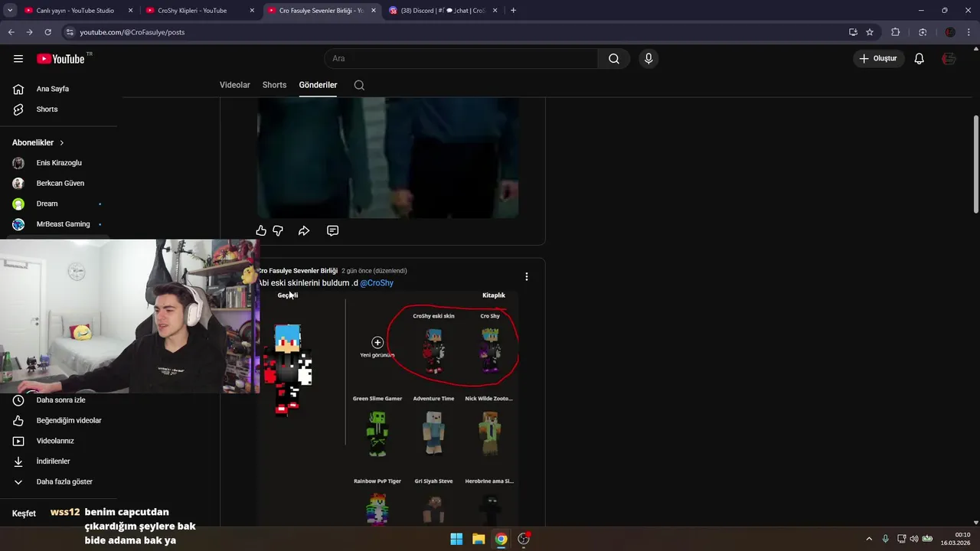Open the OBS taskbar icon
Image resolution: width=980 pixels, height=551 pixels.
[x=524, y=539]
